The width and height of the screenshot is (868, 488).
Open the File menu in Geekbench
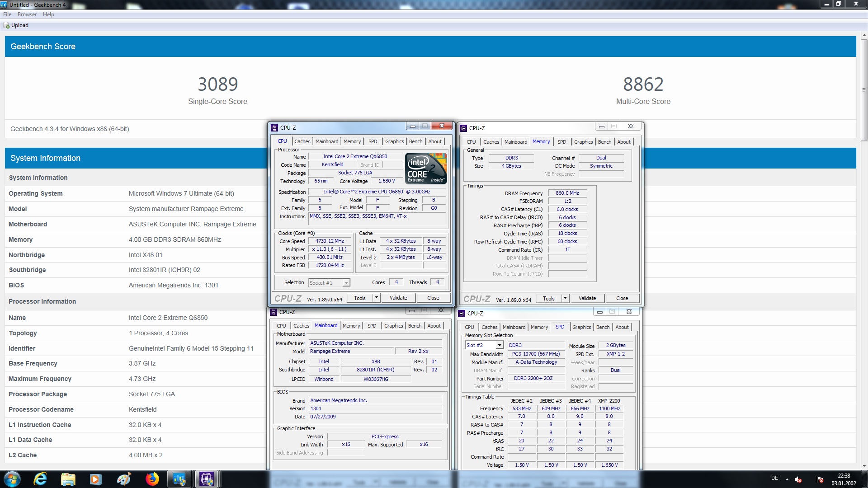pyautogui.click(x=7, y=14)
